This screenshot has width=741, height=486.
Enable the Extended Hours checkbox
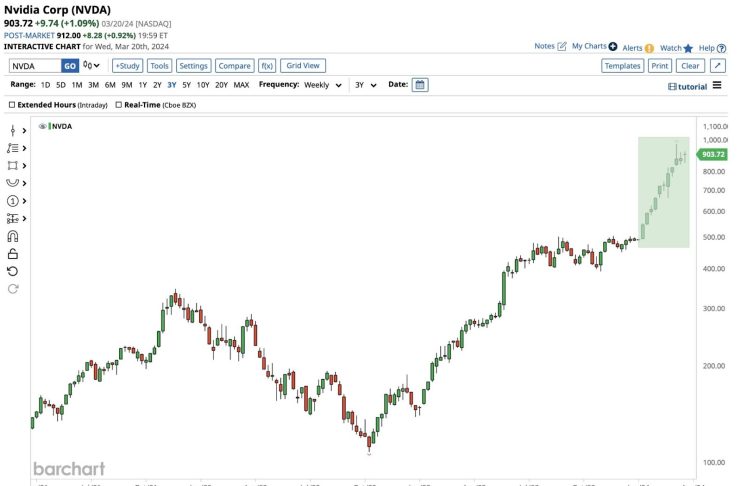pyautogui.click(x=11, y=104)
